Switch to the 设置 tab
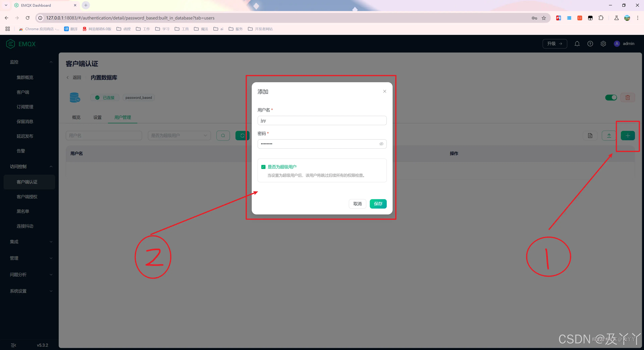 point(97,117)
